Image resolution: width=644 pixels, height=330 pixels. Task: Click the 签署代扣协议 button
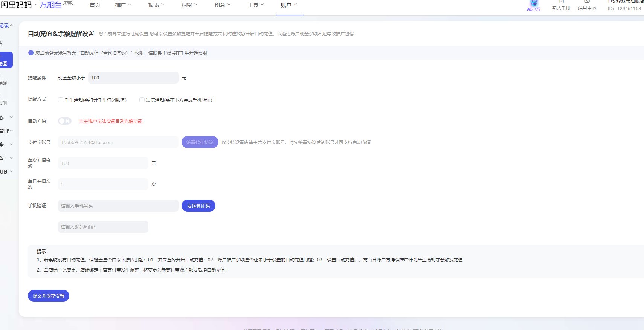point(200,142)
